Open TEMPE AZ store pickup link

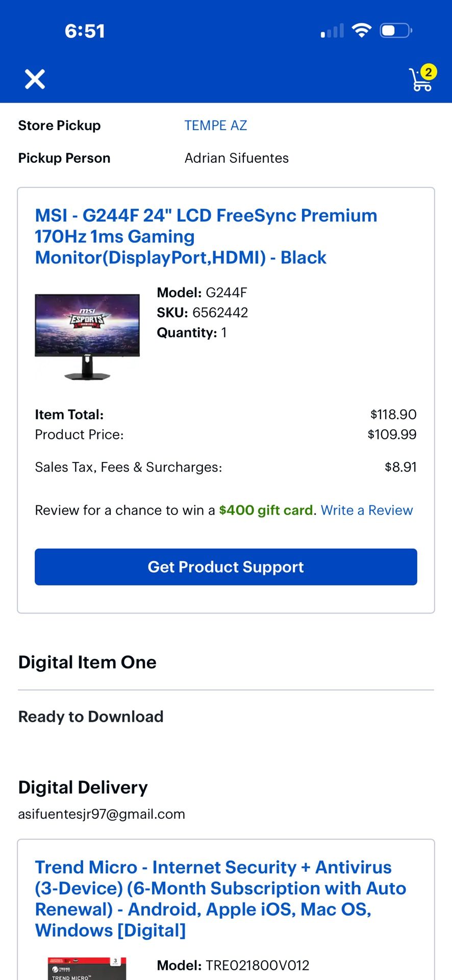point(216,126)
